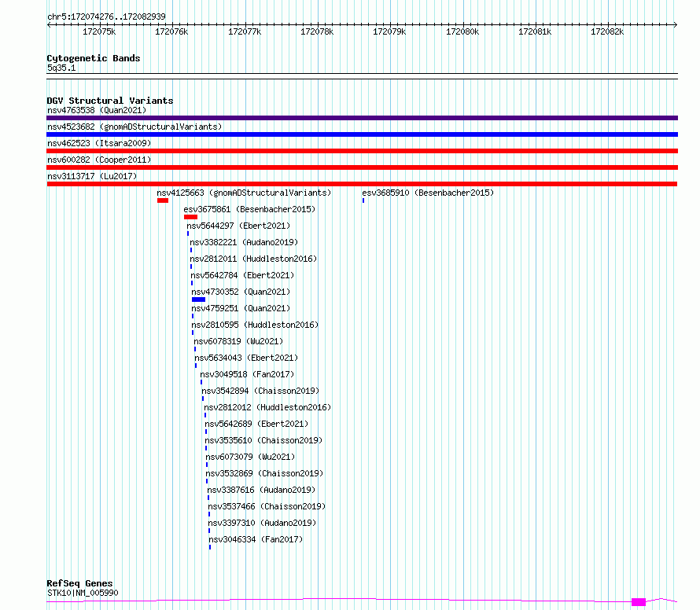Click the STK10|NM_005990 gene label
700x610 pixels.
83,593
